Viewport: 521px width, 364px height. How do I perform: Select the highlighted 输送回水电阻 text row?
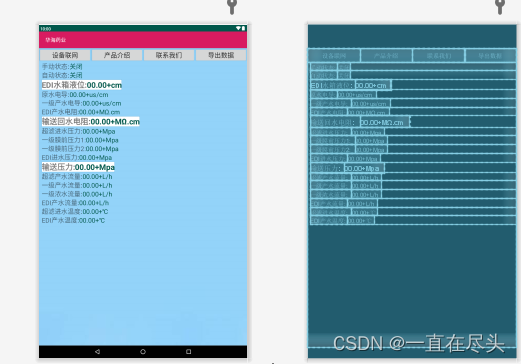(91, 122)
